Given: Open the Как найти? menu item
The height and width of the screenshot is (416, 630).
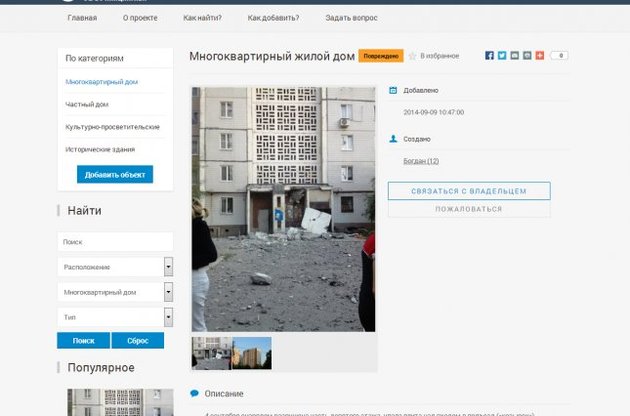Looking at the screenshot, I should point(202,18).
